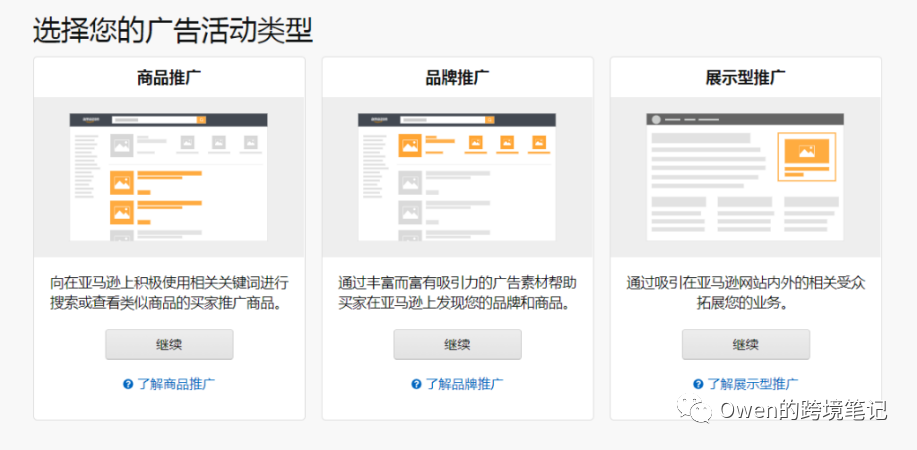Click the description starting 向在亚马逊上积极使用
The width and height of the screenshot is (917, 450).
coord(169,294)
